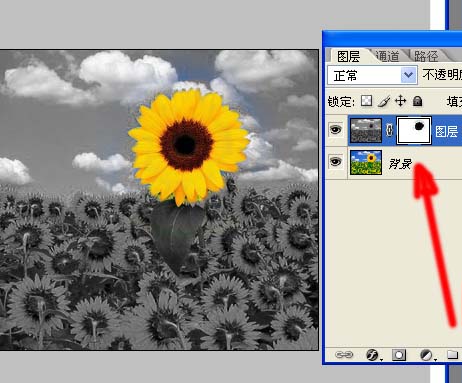
Task: Hide the top 图层 layer eye icon
Action: 336,129
